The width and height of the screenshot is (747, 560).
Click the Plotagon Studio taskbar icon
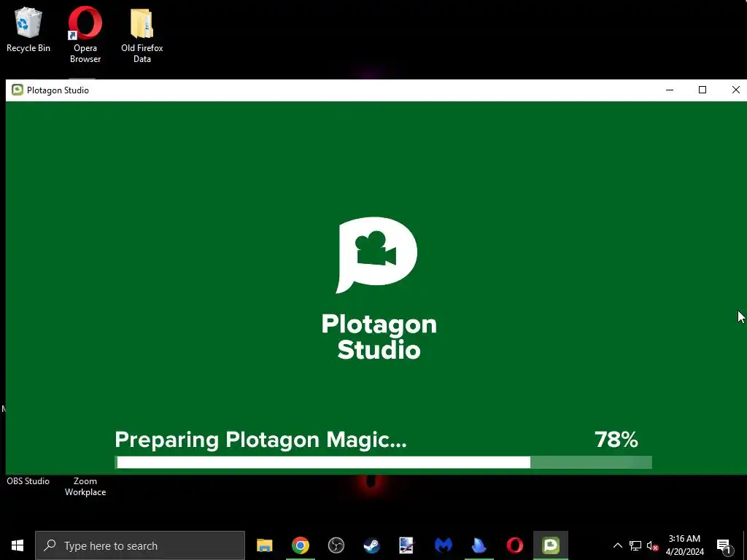pos(550,545)
